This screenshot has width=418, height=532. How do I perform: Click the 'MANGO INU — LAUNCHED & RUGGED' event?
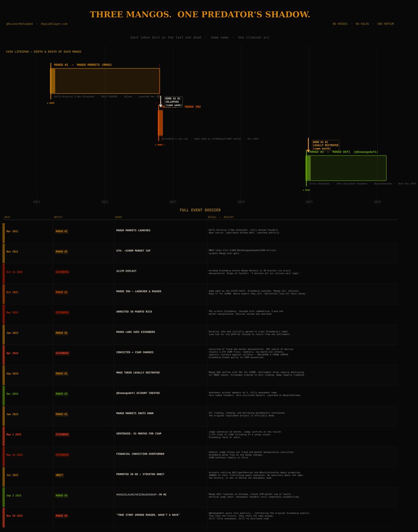[138, 291]
